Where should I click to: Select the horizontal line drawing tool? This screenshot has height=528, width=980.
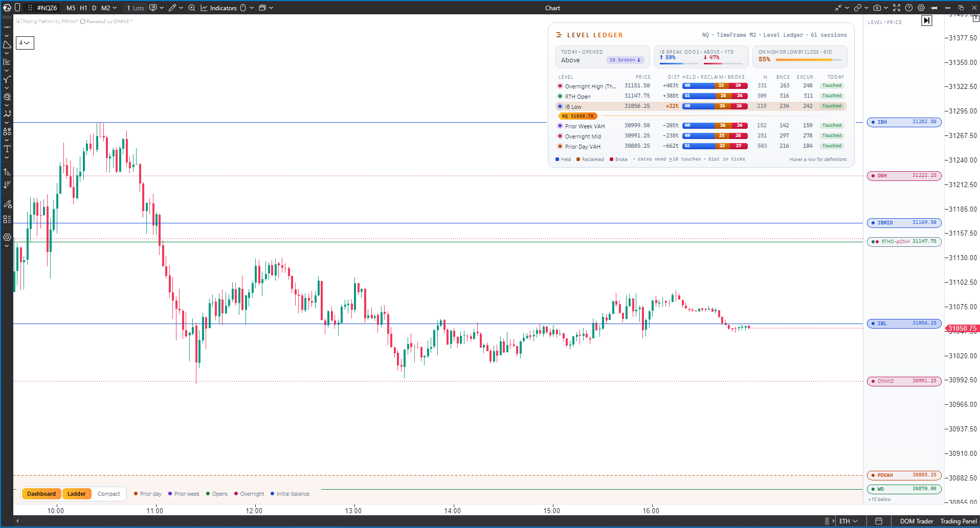click(7, 27)
